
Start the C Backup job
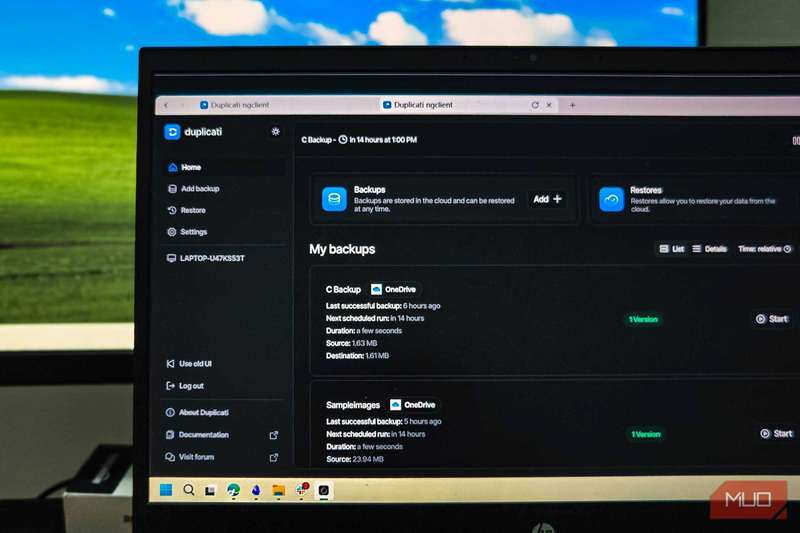pyautogui.click(x=772, y=319)
